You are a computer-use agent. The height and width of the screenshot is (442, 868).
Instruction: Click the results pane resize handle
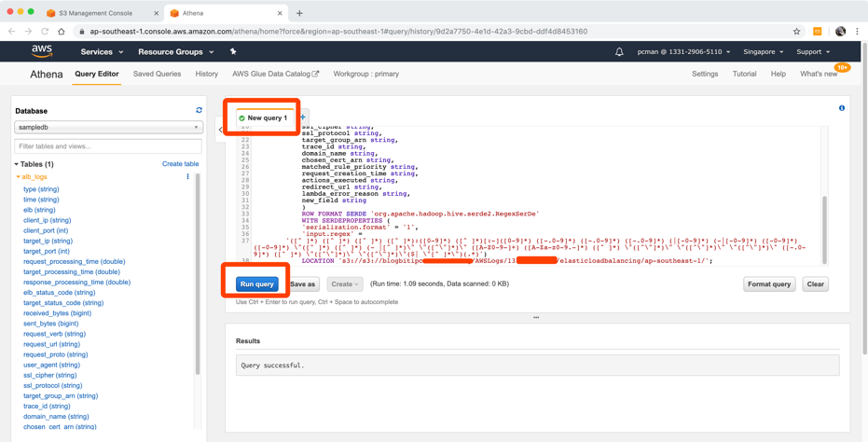coord(535,317)
